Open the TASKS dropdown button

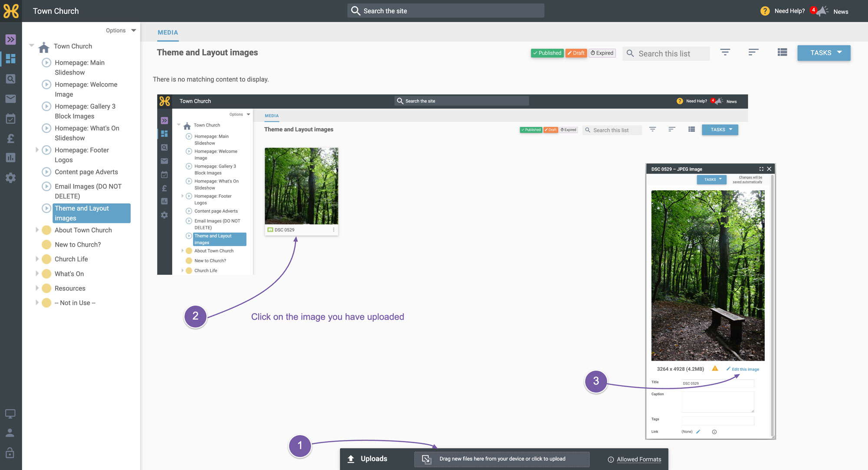[x=824, y=53]
